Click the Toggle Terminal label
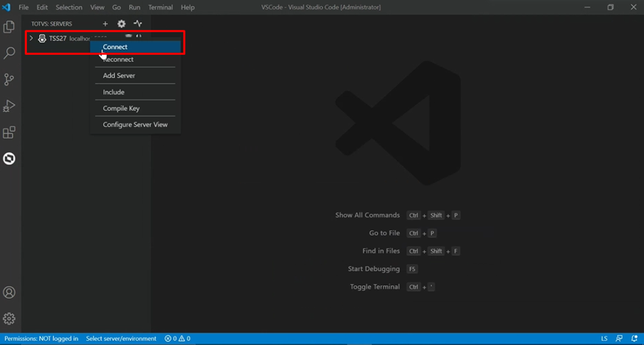The height and width of the screenshot is (345, 644). pyautogui.click(x=375, y=286)
